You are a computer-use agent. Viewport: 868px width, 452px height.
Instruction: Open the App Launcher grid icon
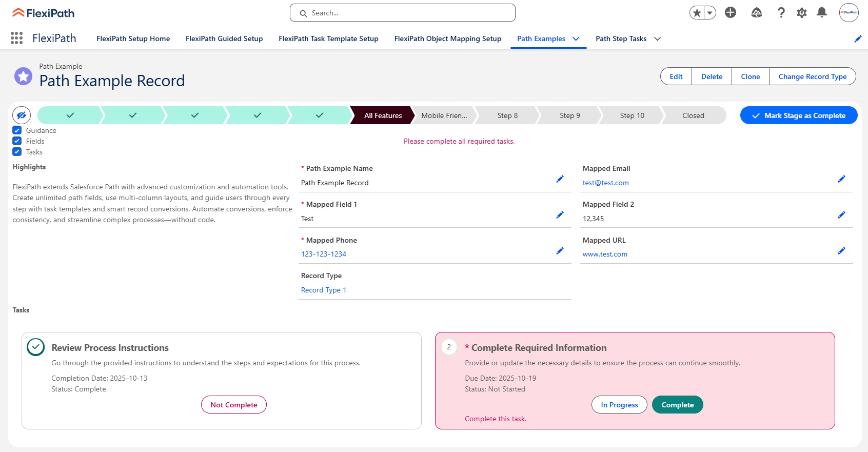pos(16,38)
